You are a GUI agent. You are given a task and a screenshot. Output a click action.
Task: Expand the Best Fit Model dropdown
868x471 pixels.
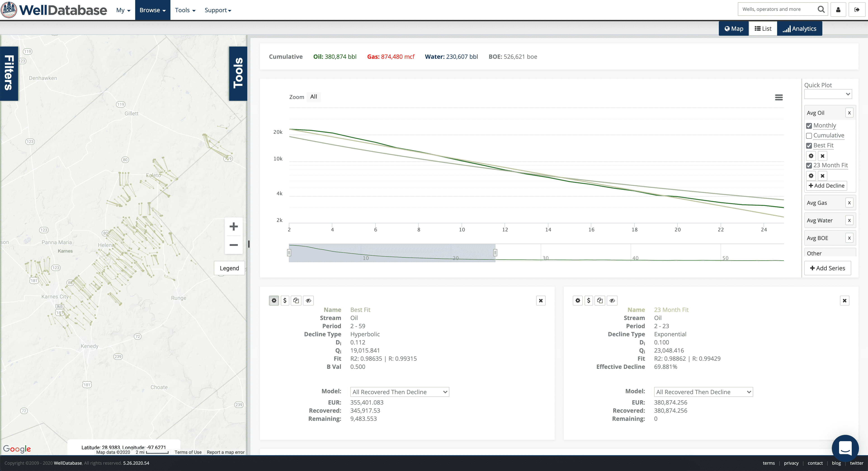400,392
